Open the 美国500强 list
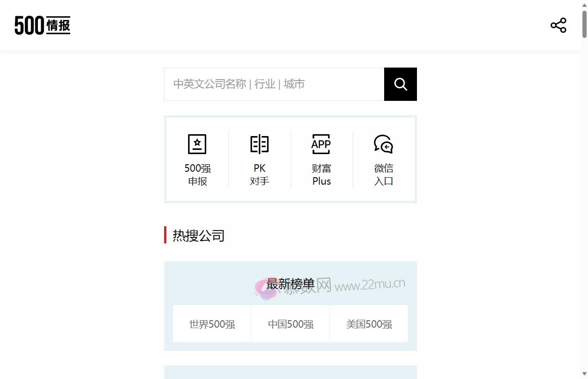Screen dimensions: 588x379 click(368, 324)
